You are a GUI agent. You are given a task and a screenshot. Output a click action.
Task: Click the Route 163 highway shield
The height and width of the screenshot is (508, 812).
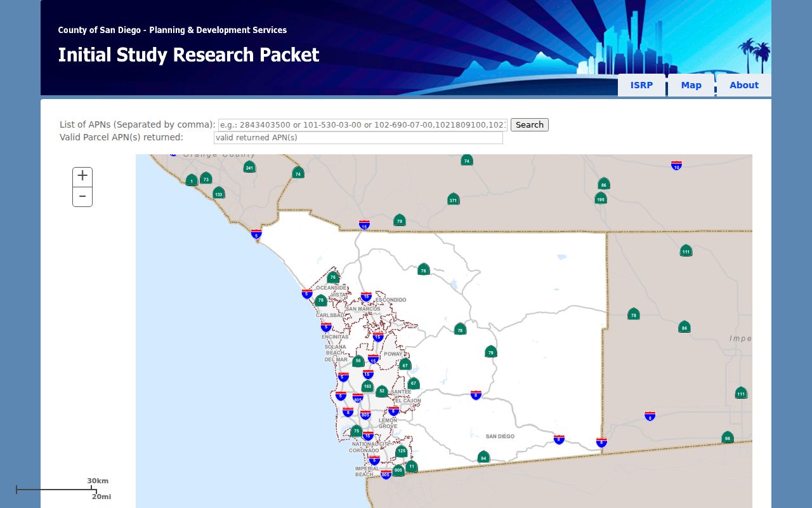click(367, 386)
